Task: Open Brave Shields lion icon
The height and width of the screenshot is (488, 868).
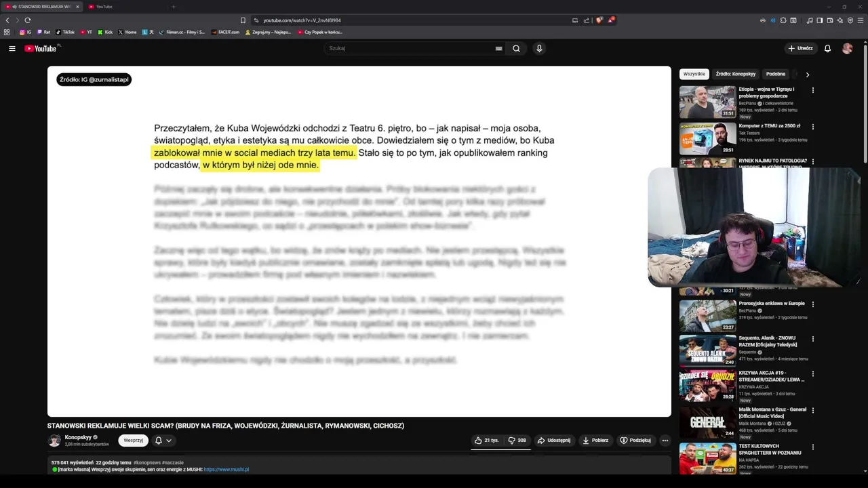Action: coord(599,20)
